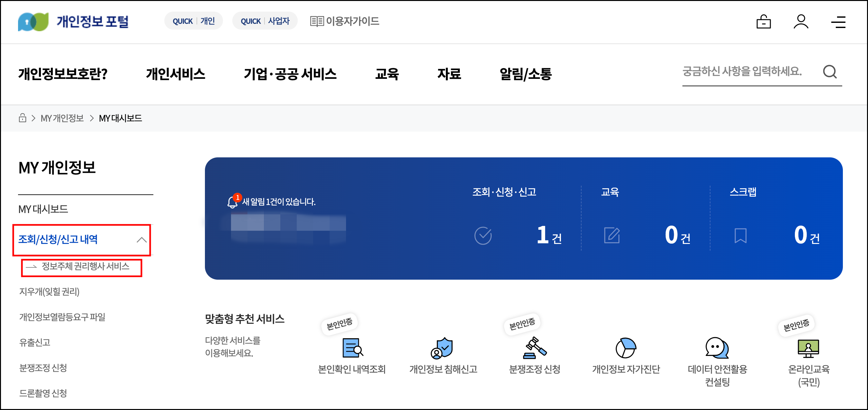Open 드론촬영 신청 sidebar item

(43, 393)
